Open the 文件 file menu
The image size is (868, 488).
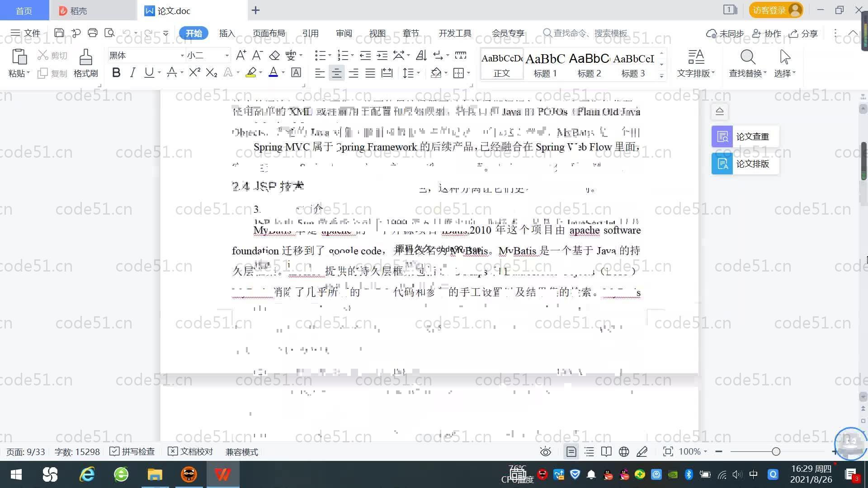click(25, 33)
